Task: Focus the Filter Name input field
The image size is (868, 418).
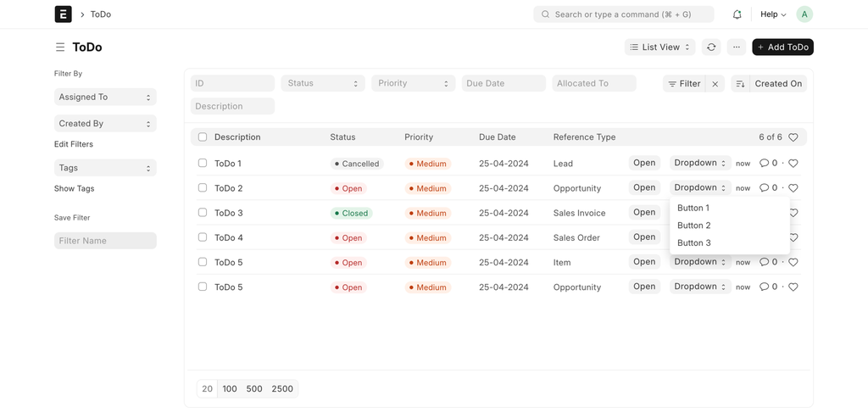Action: click(x=105, y=240)
